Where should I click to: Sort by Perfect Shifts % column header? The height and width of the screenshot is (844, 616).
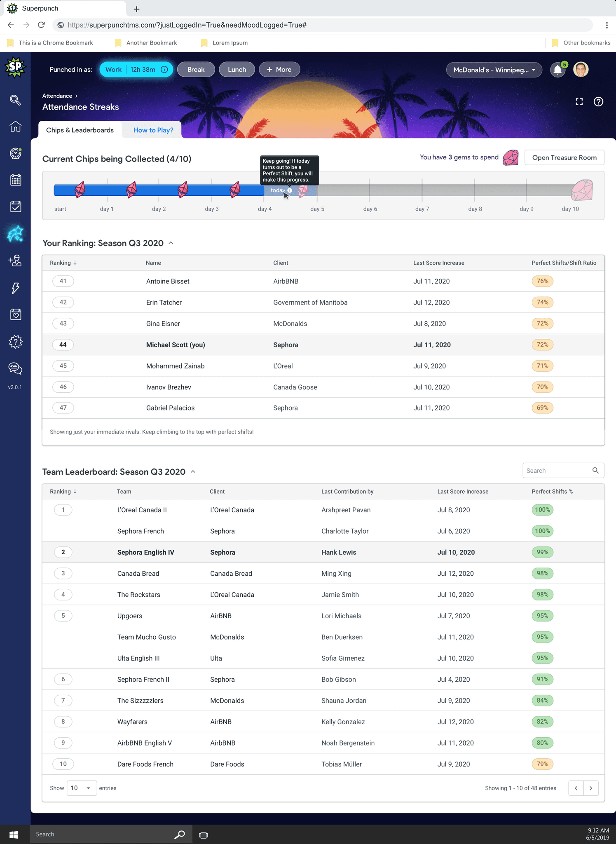point(552,492)
